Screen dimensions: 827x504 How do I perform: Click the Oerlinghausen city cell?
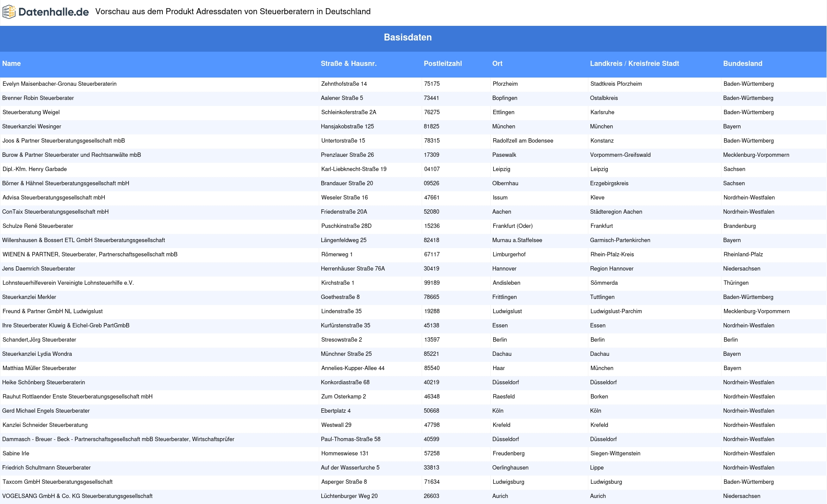click(510, 468)
